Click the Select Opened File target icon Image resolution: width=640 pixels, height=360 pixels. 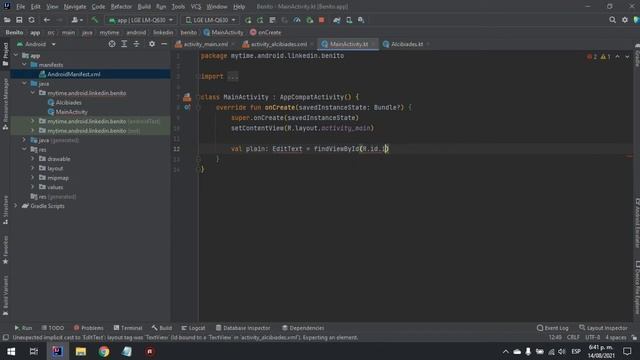point(112,44)
